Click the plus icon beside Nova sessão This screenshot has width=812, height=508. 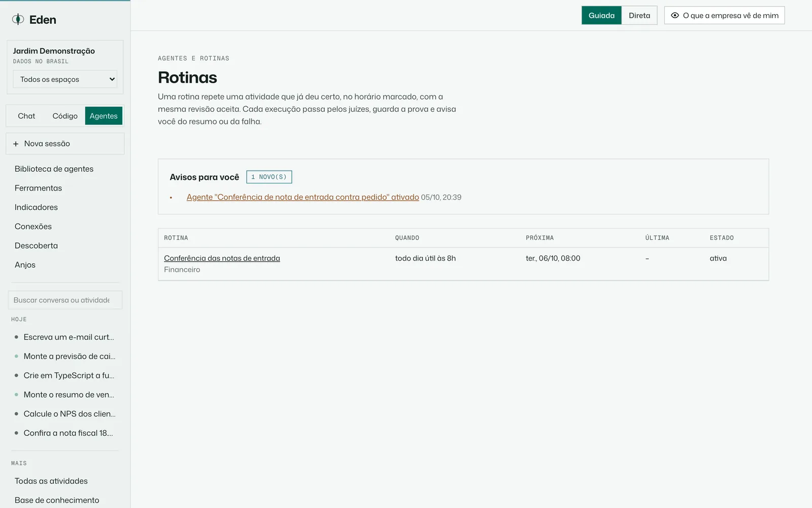tap(16, 144)
